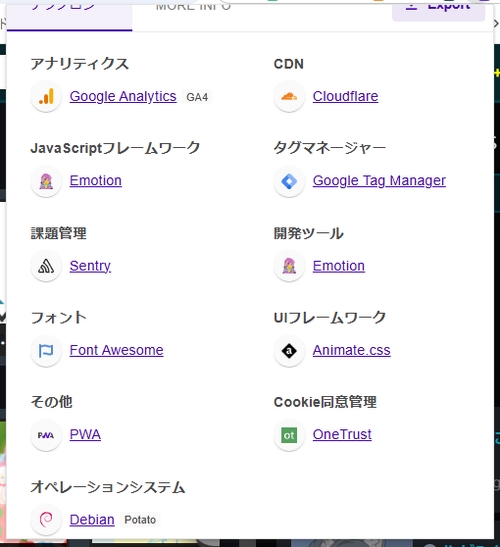Open the OneTrust link
The height and width of the screenshot is (547, 500).
342,435
